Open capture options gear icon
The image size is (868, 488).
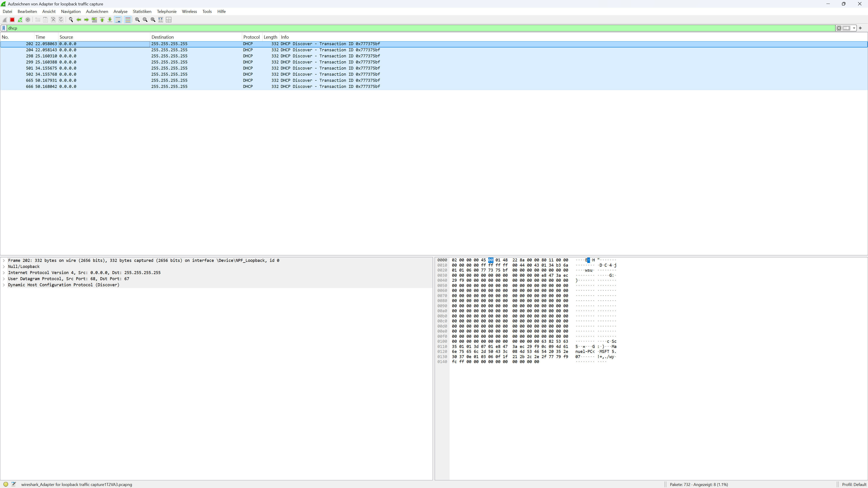coord(28,20)
